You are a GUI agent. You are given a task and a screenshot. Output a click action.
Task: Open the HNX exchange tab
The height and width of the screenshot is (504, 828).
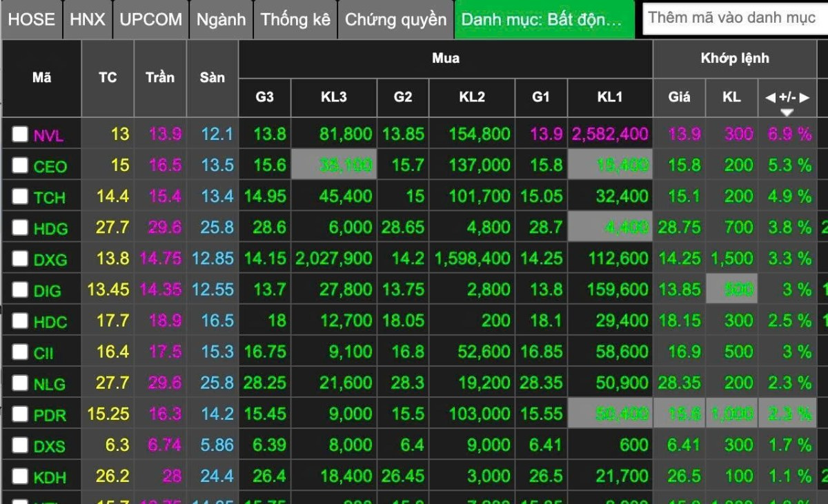click(x=88, y=19)
